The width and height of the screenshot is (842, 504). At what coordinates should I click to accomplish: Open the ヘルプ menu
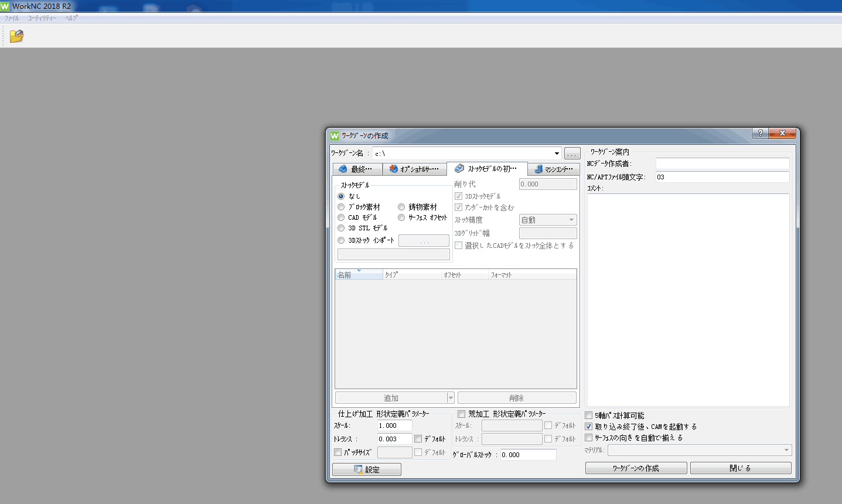pos(71,18)
